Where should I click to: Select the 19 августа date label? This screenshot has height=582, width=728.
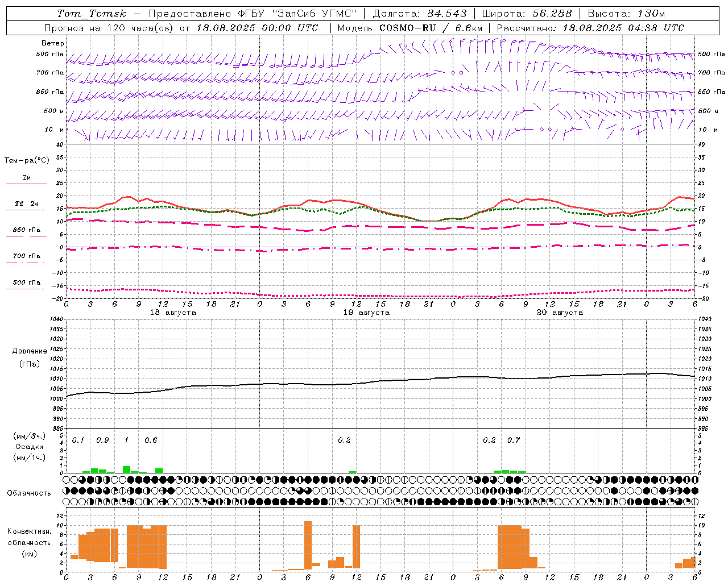366,313
